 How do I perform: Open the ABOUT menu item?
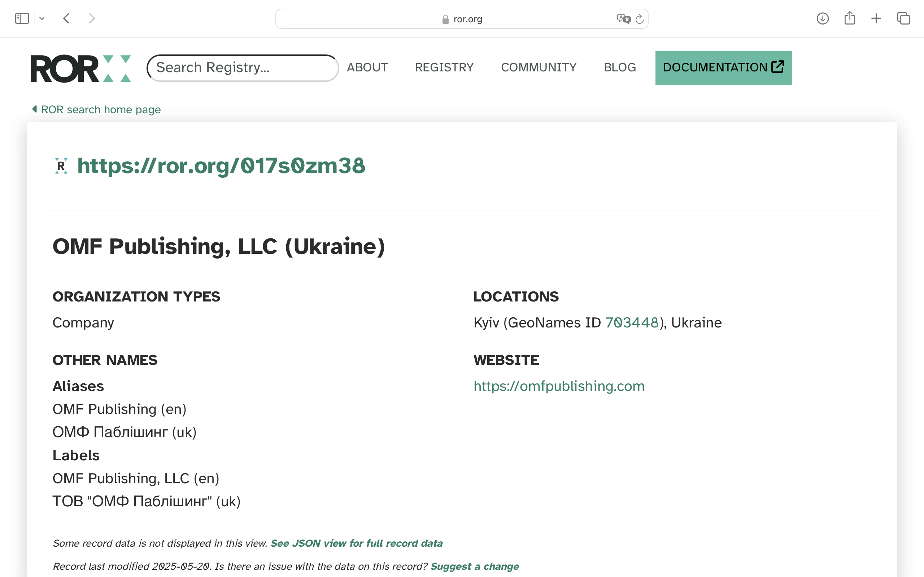point(367,67)
